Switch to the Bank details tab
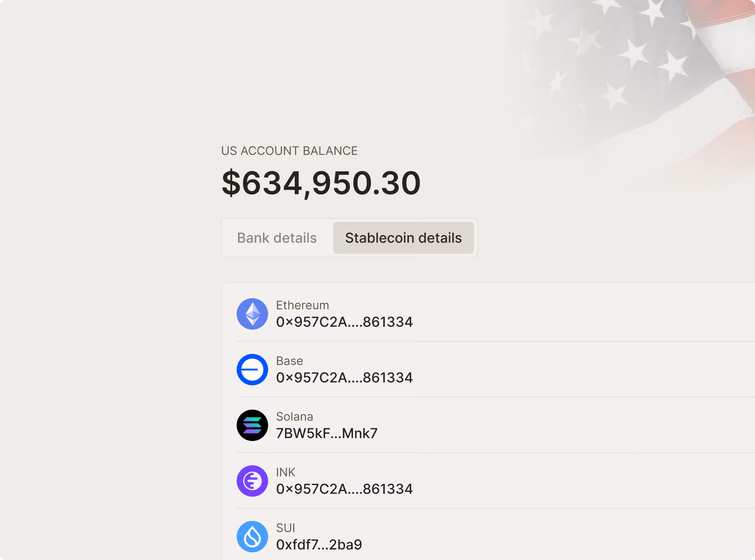The image size is (755, 560). coord(277,238)
